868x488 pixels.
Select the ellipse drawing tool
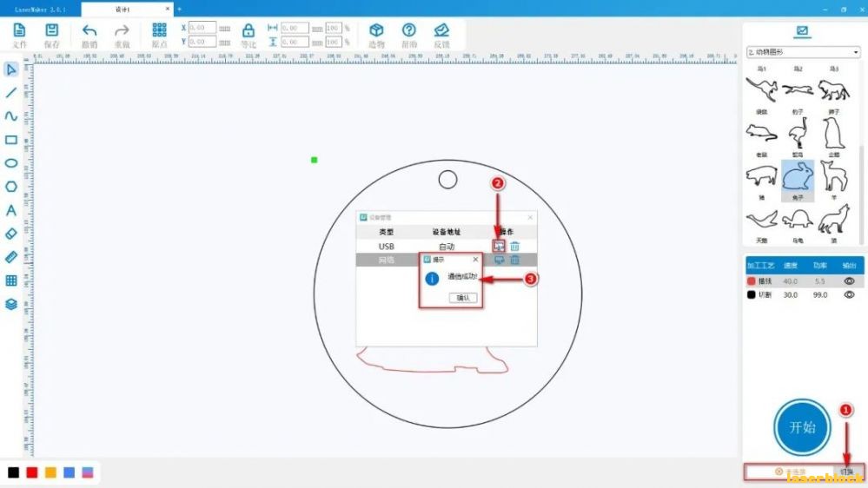(x=11, y=163)
